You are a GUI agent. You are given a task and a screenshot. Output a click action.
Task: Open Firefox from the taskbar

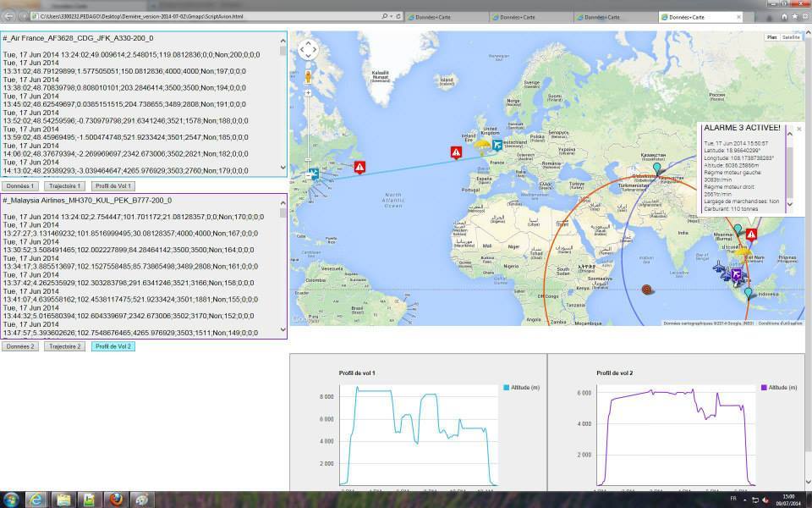pos(116,499)
